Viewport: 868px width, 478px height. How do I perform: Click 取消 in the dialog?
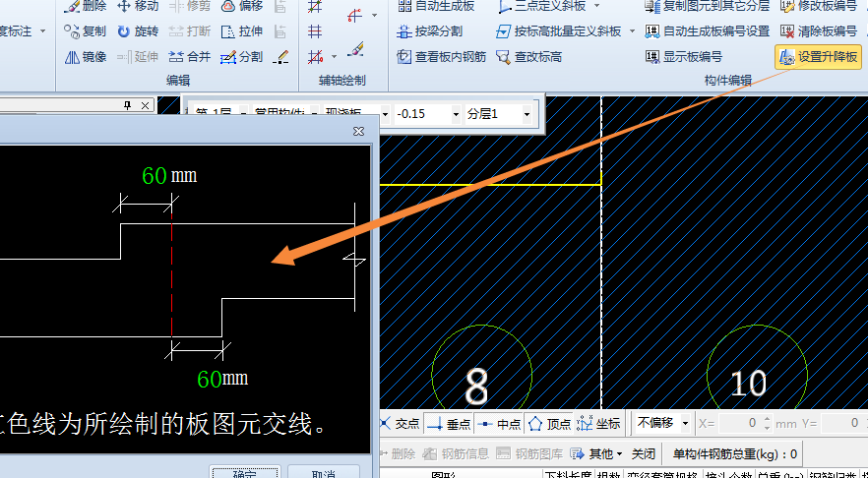[324, 474]
